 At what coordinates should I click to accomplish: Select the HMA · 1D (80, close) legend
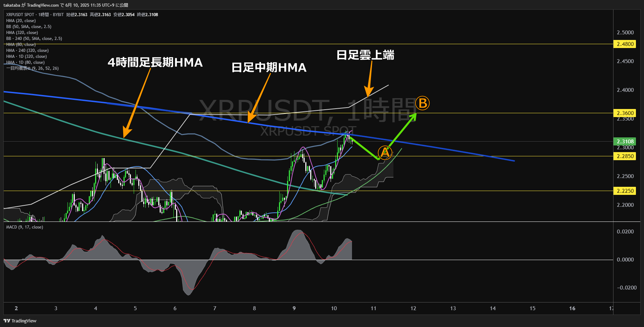click(25, 62)
